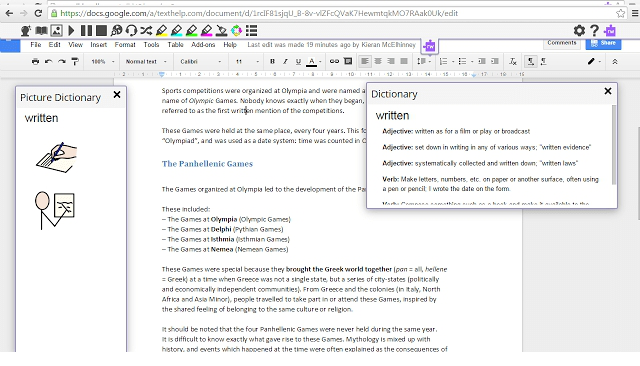
Task: Open the Edit menu
Action: click(54, 44)
